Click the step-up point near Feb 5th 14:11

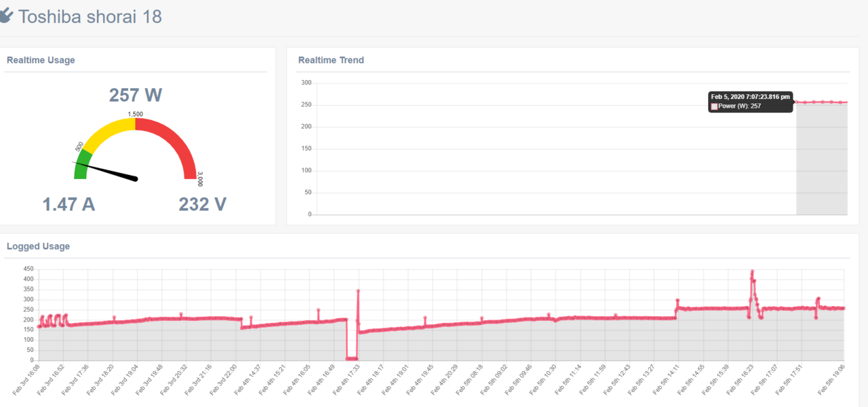coord(677,301)
